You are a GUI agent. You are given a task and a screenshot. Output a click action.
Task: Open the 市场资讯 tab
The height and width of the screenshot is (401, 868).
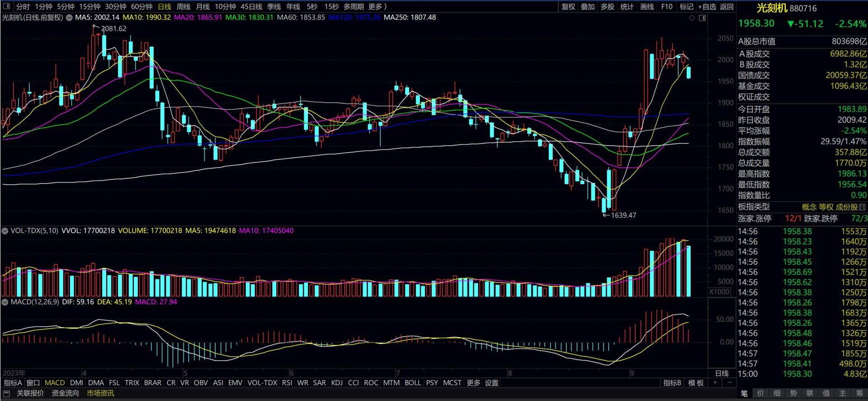tap(100, 393)
